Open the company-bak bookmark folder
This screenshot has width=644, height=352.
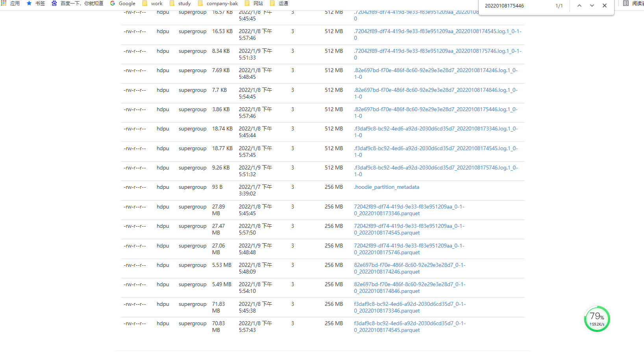tap(218, 3)
